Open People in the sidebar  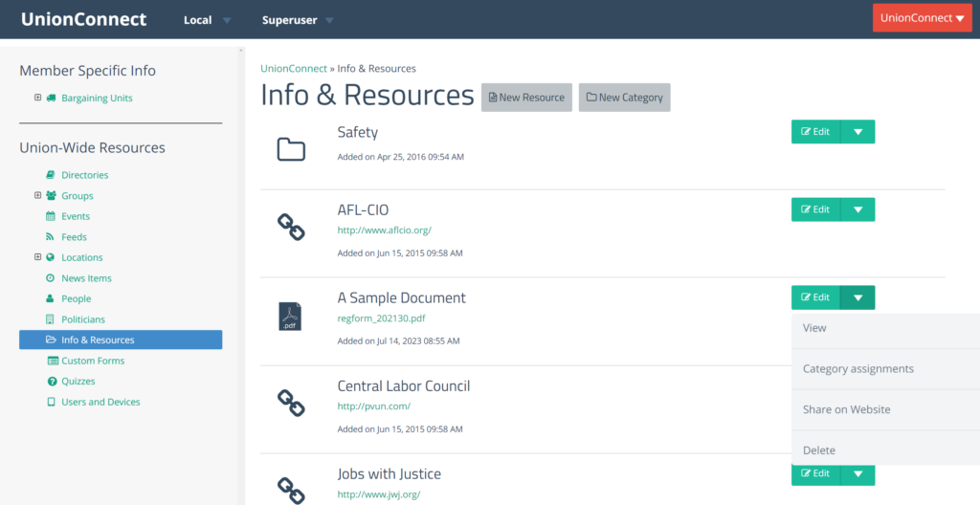pyautogui.click(x=77, y=298)
